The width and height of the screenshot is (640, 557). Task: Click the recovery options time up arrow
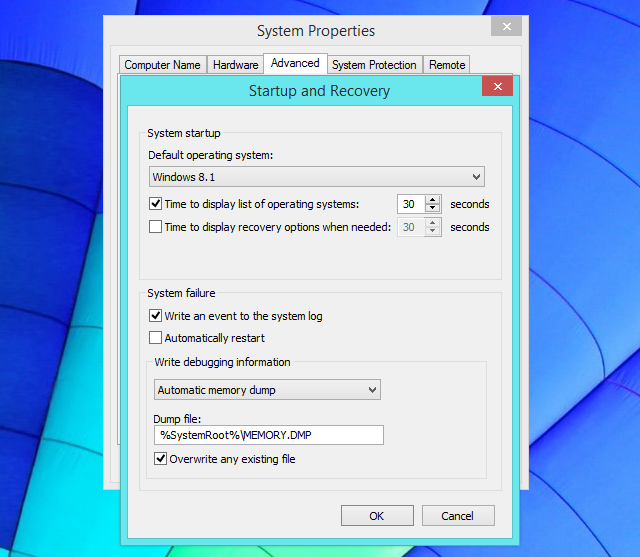click(x=432, y=222)
